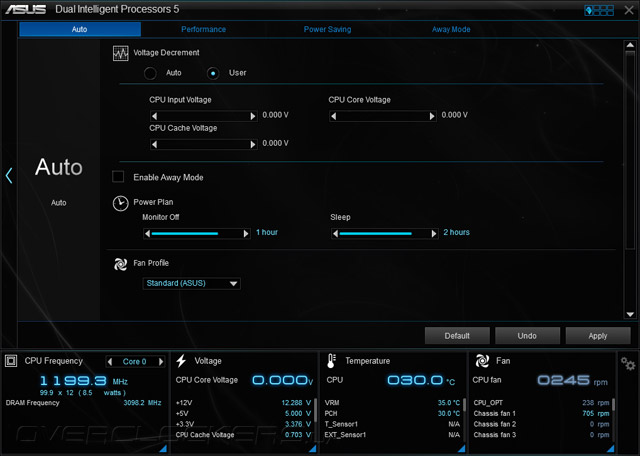
Task: Open the monitoring settings gear icon
Action: (x=628, y=363)
